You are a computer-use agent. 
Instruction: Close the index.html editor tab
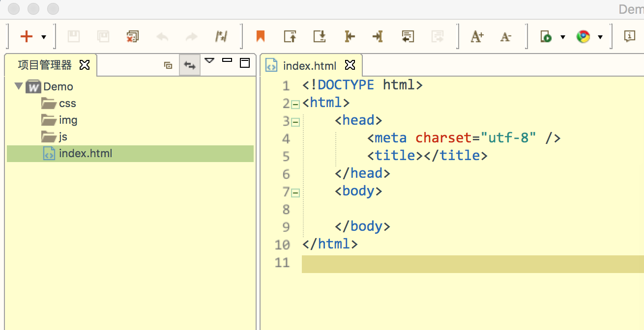[x=350, y=65]
